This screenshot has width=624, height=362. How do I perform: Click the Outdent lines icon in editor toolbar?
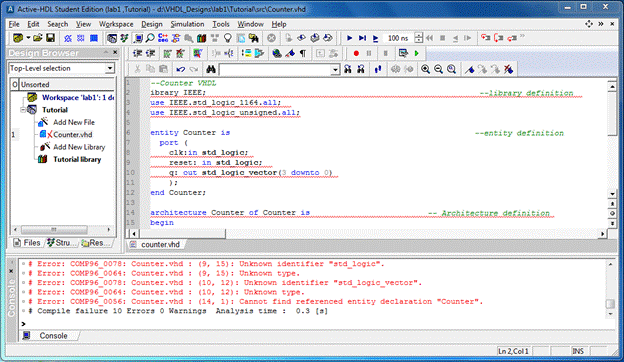pos(150,53)
